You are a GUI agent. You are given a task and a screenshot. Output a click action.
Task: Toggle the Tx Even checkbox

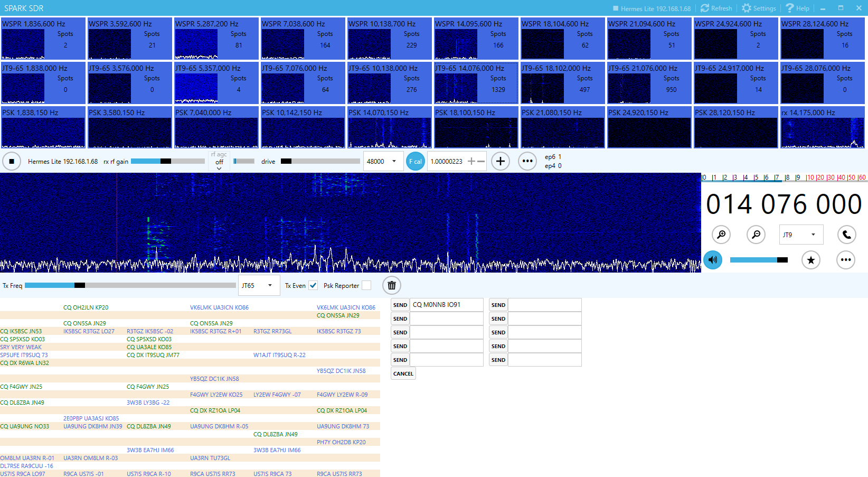point(313,285)
